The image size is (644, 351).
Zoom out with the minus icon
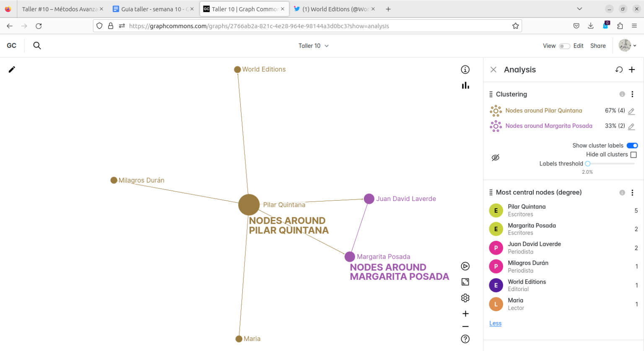465,326
